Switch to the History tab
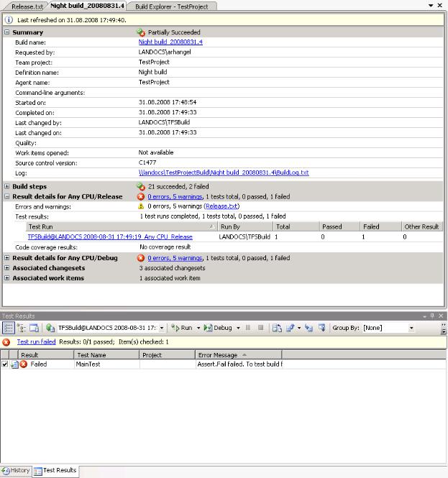 point(16,471)
